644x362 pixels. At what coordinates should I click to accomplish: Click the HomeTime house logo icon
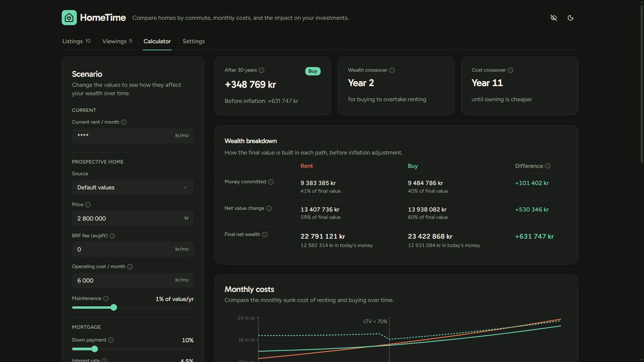click(x=69, y=17)
